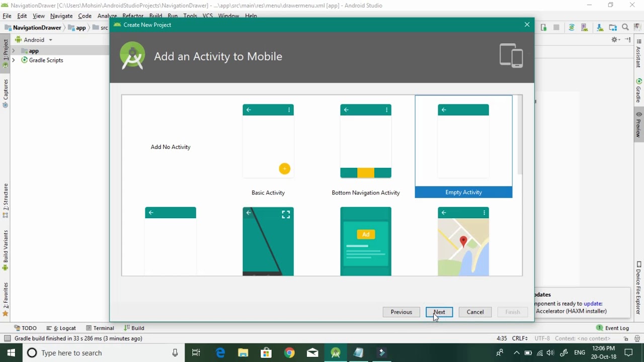
Task: Open File Explorer from the taskbar
Action: click(243, 353)
